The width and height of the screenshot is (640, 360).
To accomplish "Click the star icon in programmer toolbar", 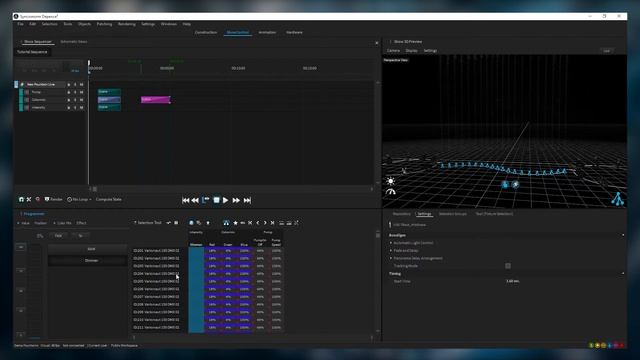I will (x=236, y=223).
